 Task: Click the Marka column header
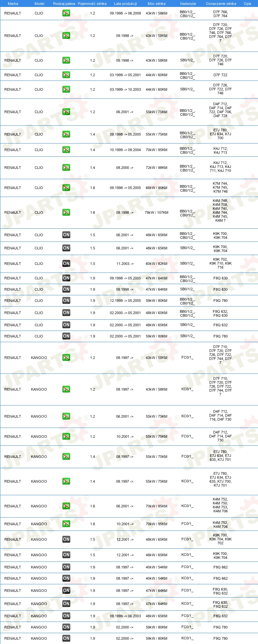(13, 4)
